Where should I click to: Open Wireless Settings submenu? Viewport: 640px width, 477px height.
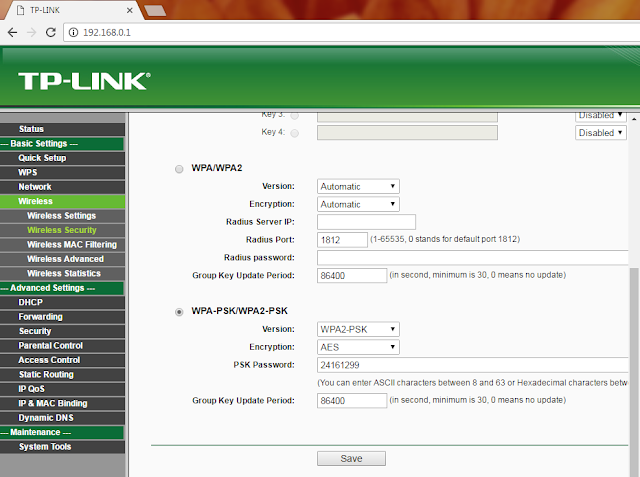pyautogui.click(x=62, y=215)
